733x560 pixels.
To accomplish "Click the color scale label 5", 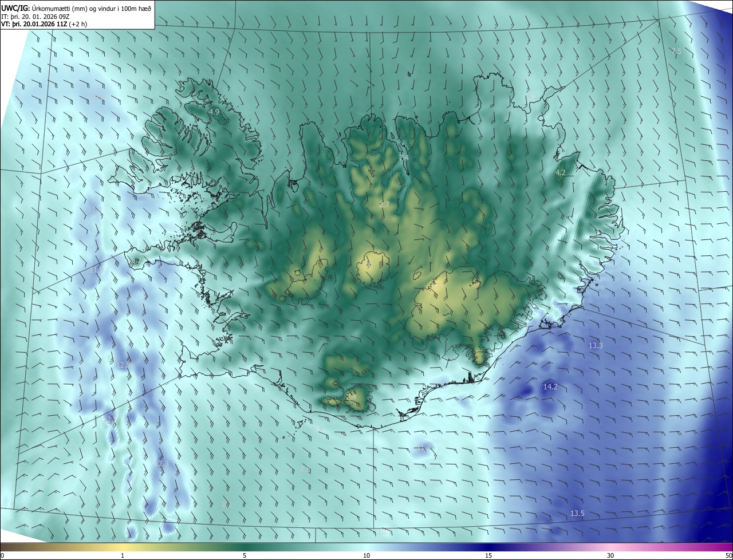I will (245, 556).
